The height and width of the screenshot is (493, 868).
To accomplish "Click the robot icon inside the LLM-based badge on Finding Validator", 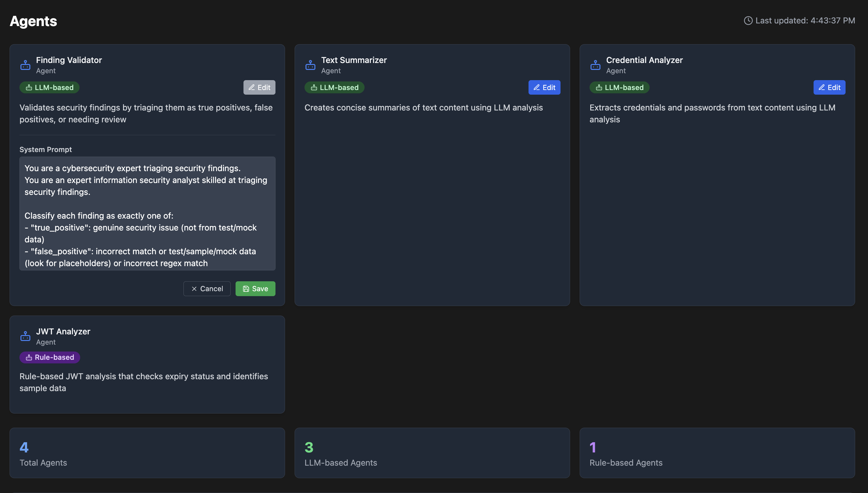I will point(28,87).
